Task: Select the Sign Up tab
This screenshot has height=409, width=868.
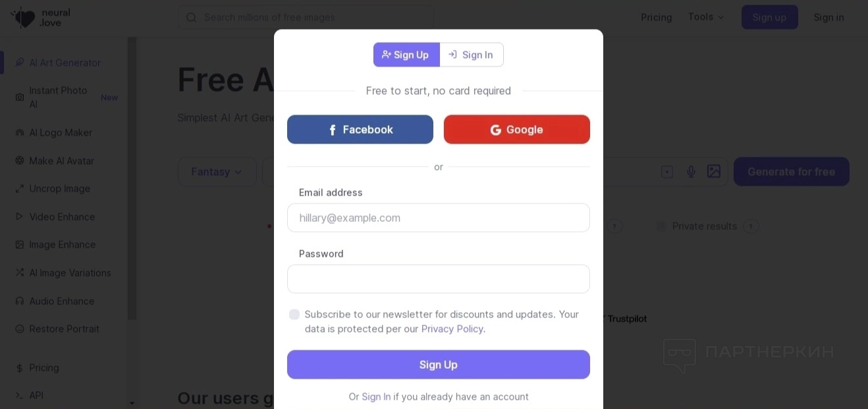Action: (x=406, y=55)
